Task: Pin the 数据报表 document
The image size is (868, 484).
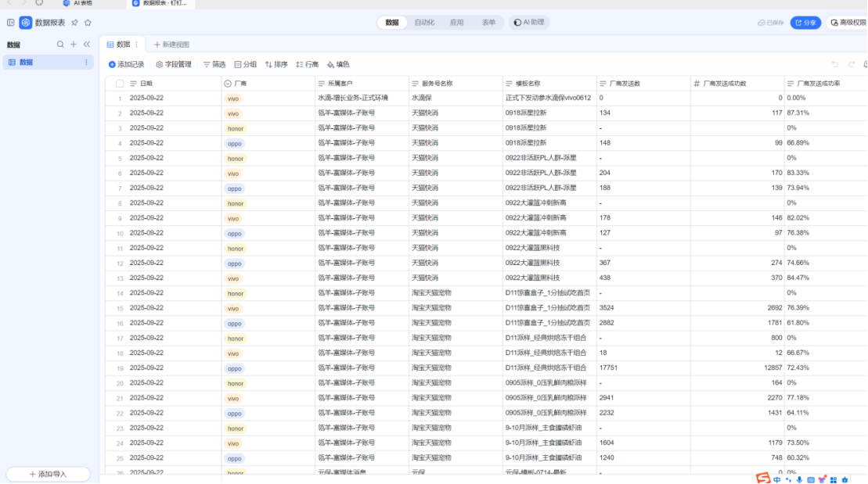Action: (74, 23)
